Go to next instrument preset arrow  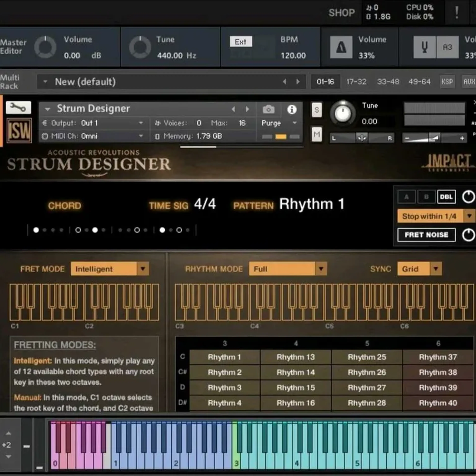tap(247, 109)
